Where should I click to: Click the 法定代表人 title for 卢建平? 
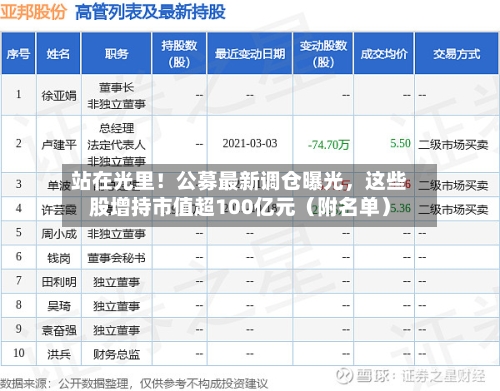(116, 145)
